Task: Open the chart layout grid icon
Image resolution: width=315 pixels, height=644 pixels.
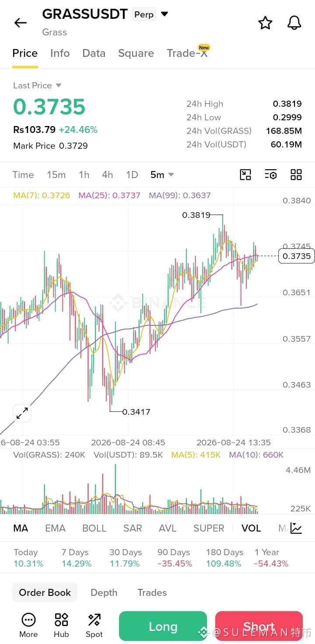Action: tap(296, 175)
